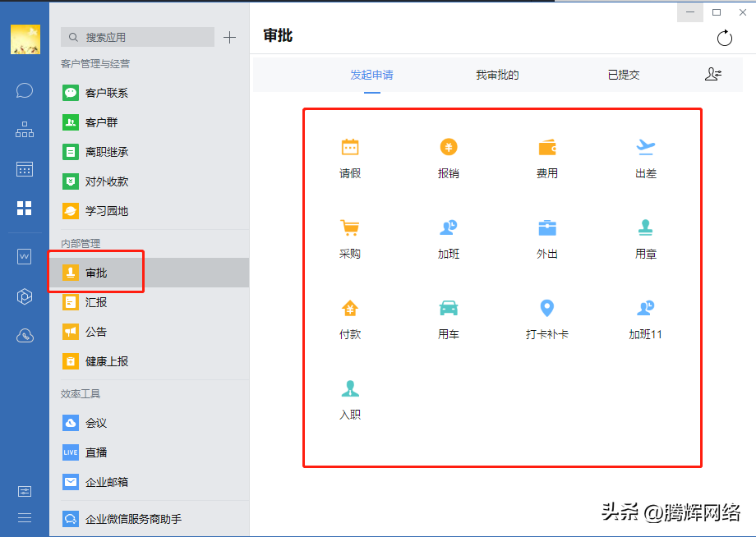Open 客户联系 in the app list
The image size is (756, 537).
(x=149, y=93)
